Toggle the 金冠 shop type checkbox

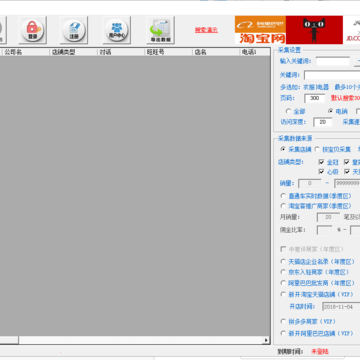pyautogui.click(x=321, y=162)
